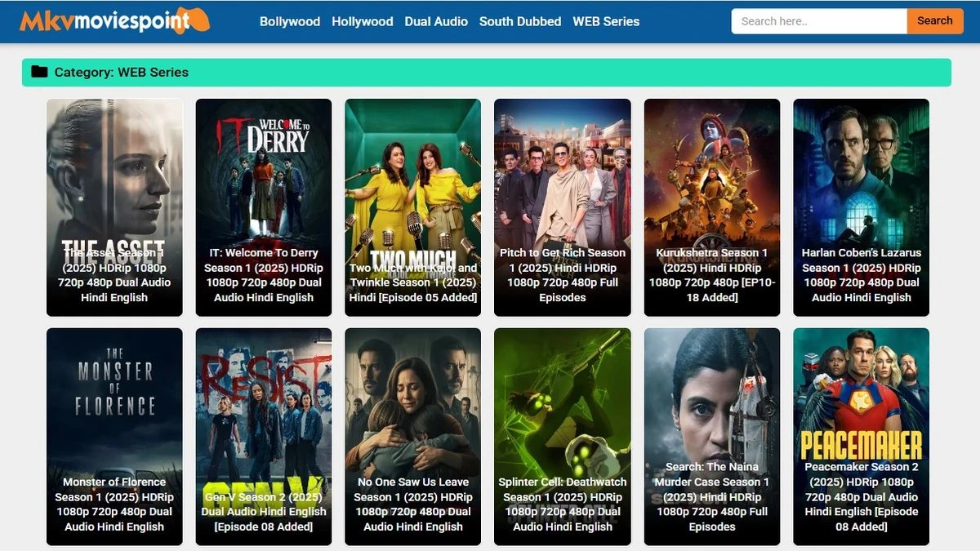Click inside the search input field
The image size is (980, 551).
[817, 20]
